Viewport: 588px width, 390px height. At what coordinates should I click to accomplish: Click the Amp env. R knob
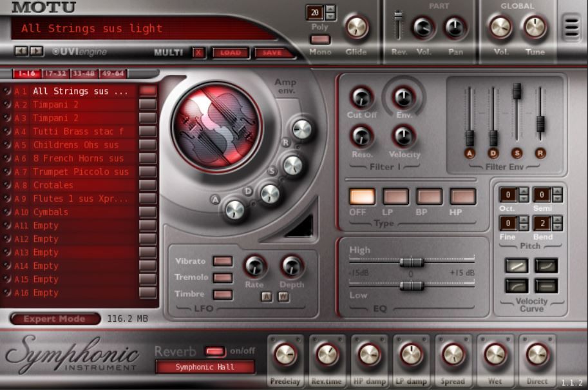pyautogui.click(x=302, y=130)
